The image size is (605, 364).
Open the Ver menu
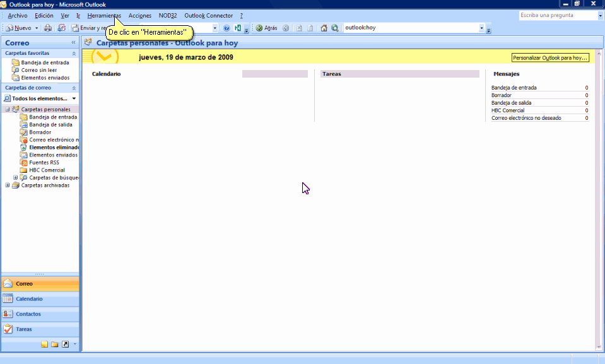(65, 16)
